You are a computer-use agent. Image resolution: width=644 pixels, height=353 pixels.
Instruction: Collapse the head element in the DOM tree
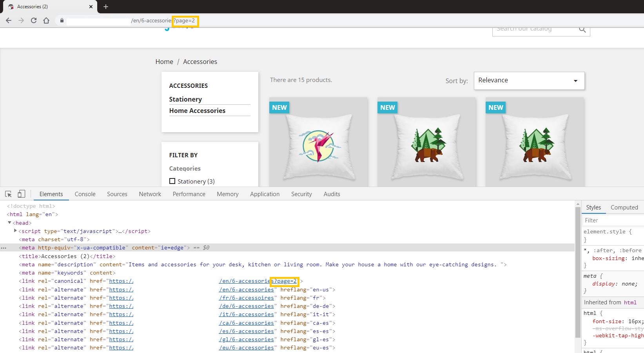tap(9, 223)
